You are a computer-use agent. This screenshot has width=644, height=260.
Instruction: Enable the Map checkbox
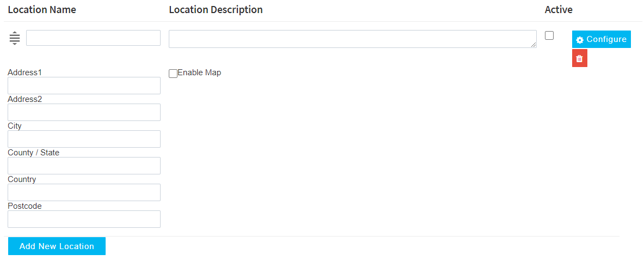point(173,73)
